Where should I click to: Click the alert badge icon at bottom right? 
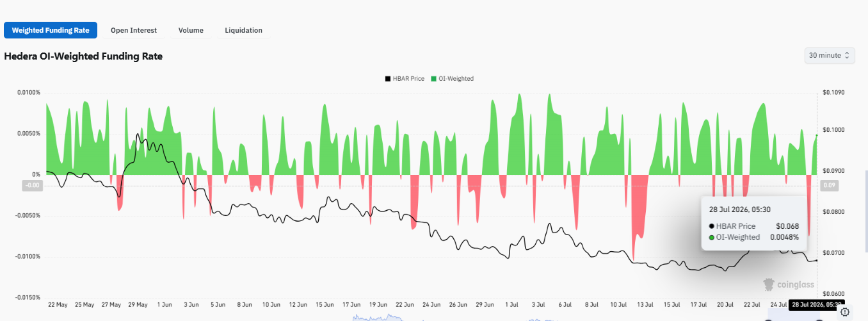coord(845,312)
